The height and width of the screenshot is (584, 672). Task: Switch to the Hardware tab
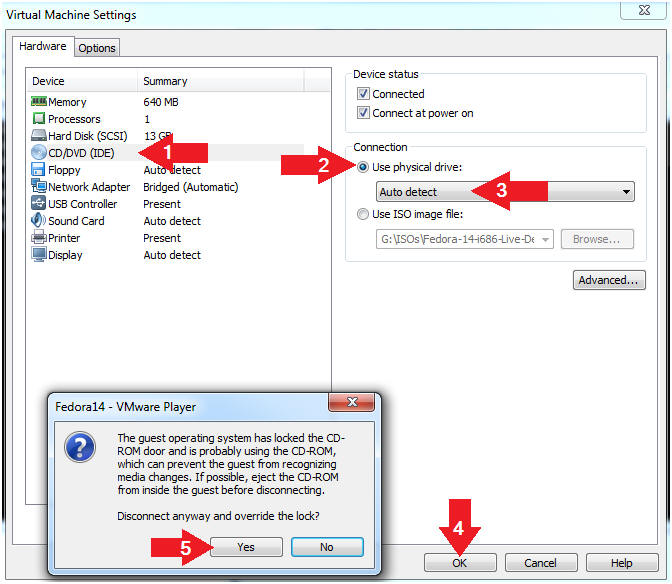(x=43, y=46)
